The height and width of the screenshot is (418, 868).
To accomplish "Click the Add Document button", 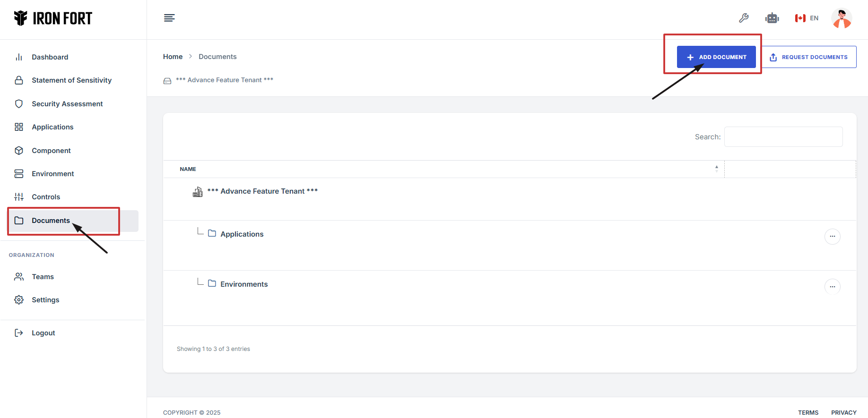I will (x=716, y=57).
